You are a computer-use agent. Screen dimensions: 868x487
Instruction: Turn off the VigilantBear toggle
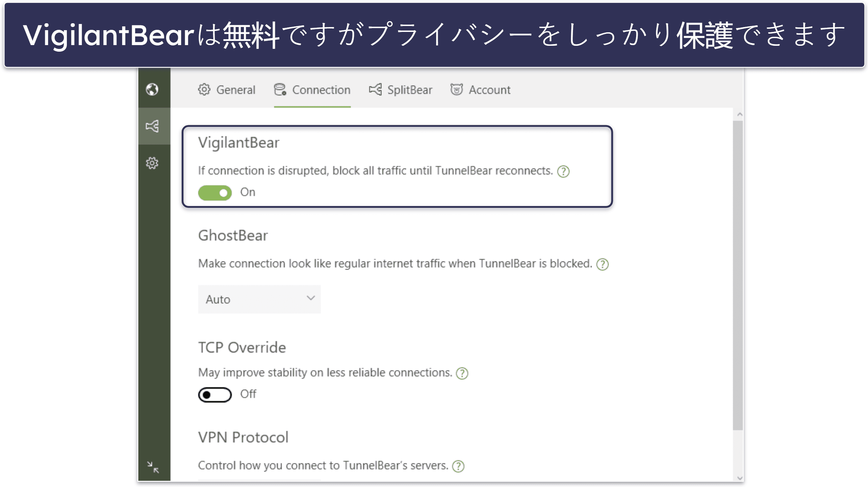tap(215, 193)
